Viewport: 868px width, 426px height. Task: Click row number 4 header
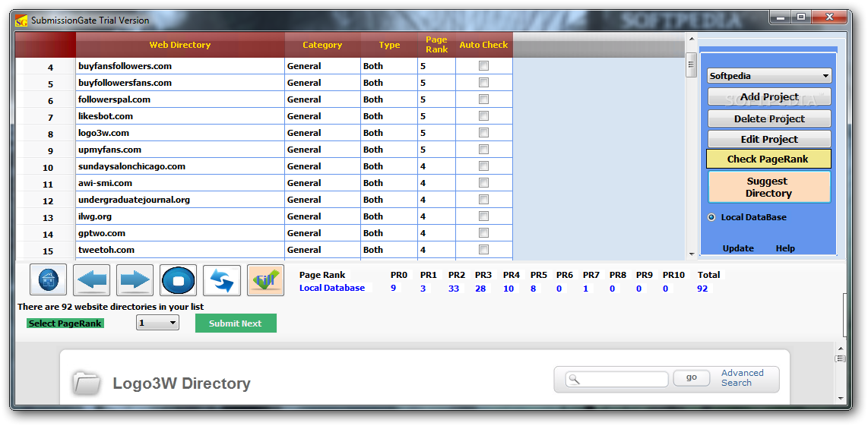[x=46, y=66]
